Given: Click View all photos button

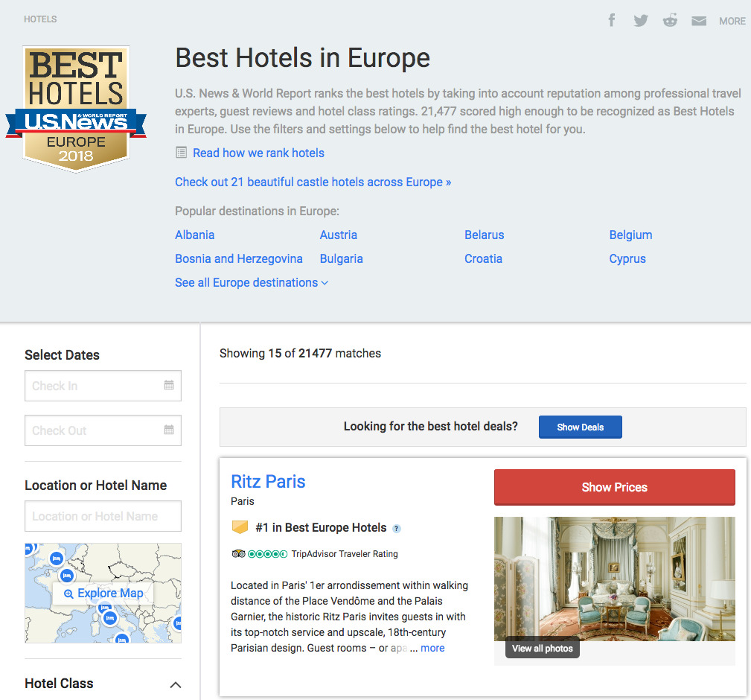Looking at the screenshot, I should (x=542, y=649).
